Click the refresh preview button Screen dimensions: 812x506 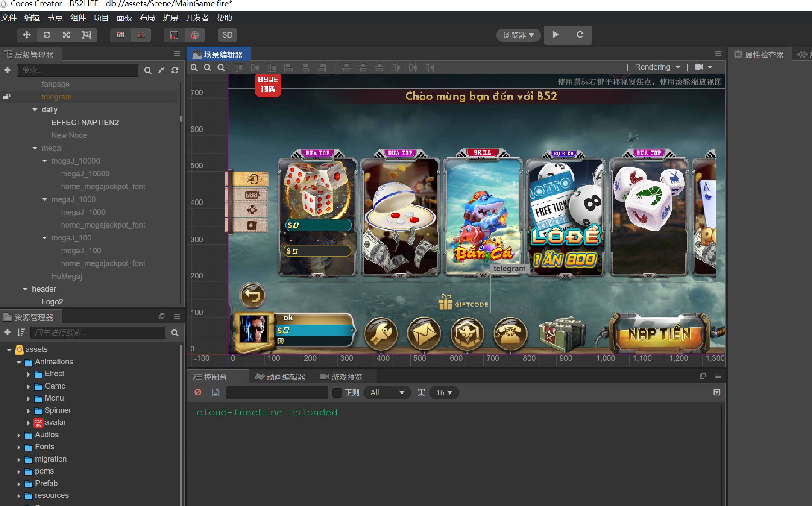point(580,35)
